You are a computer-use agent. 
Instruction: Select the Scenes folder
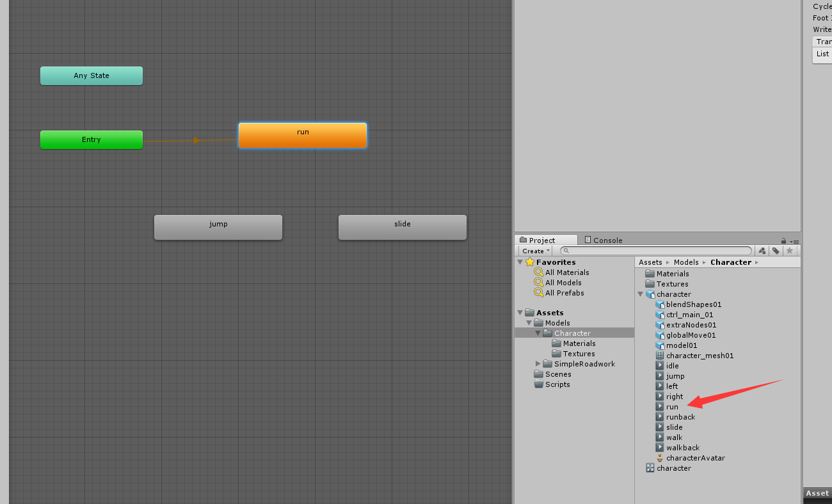click(553, 374)
